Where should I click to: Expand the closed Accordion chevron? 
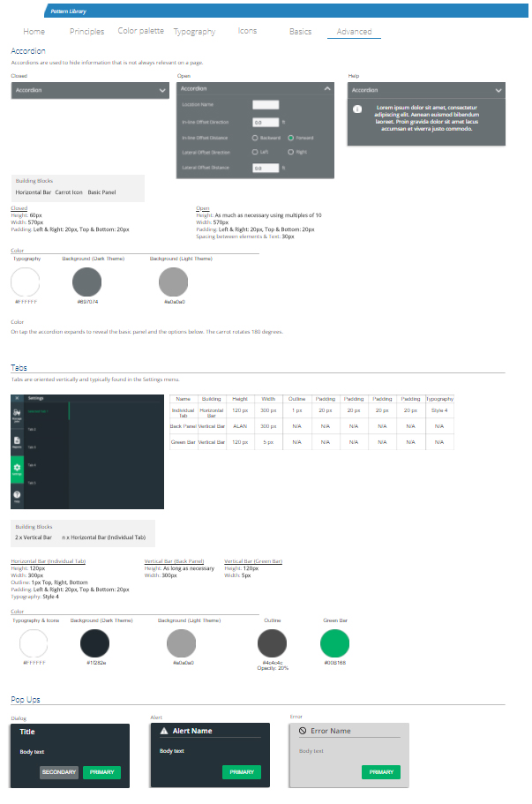(x=162, y=90)
